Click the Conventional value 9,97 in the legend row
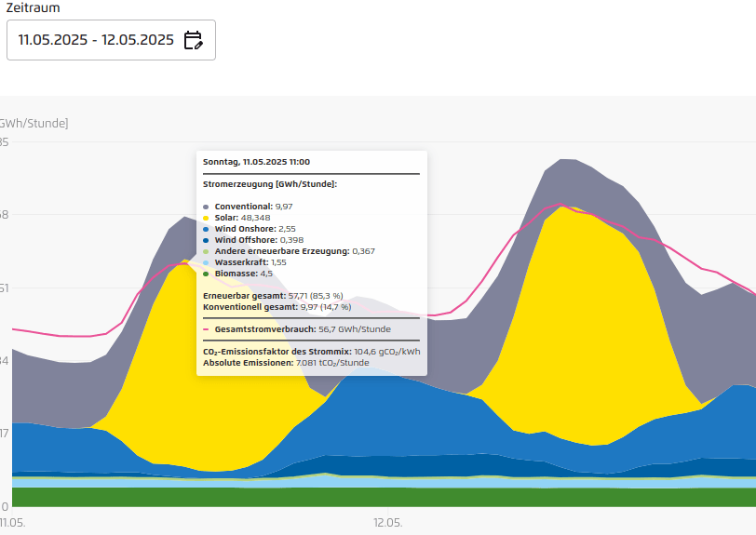756x535 pixels. 284,207
